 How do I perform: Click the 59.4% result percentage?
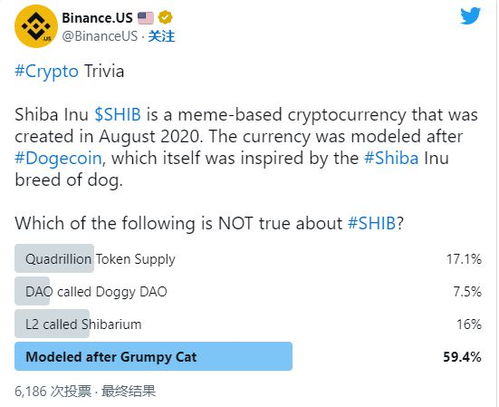point(462,357)
